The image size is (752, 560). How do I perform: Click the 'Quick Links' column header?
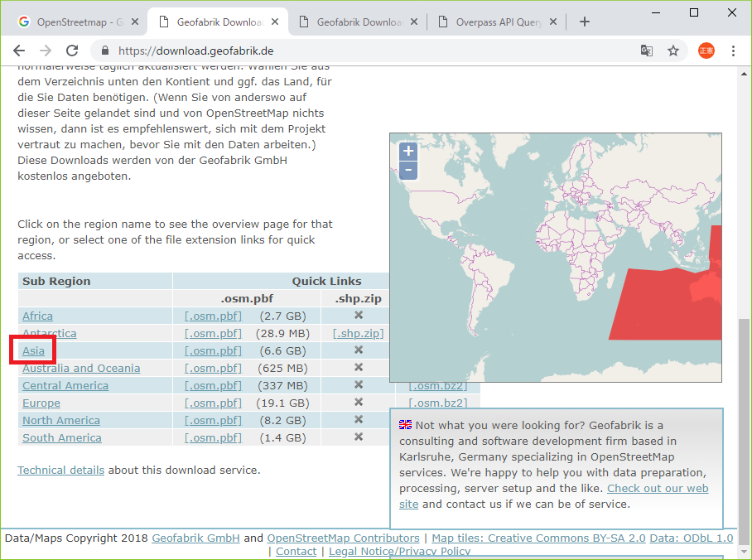(326, 281)
